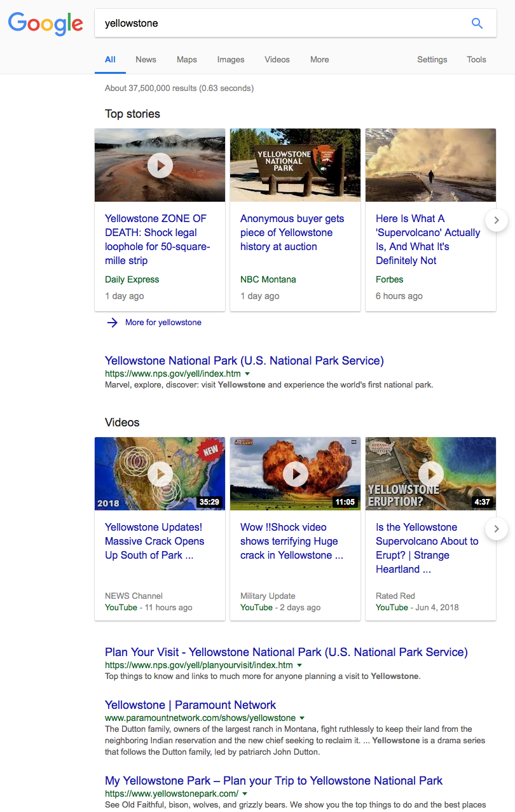The height and width of the screenshot is (812, 515).
Task: Click the blue search magnifier icon
Action: [477, 24]
